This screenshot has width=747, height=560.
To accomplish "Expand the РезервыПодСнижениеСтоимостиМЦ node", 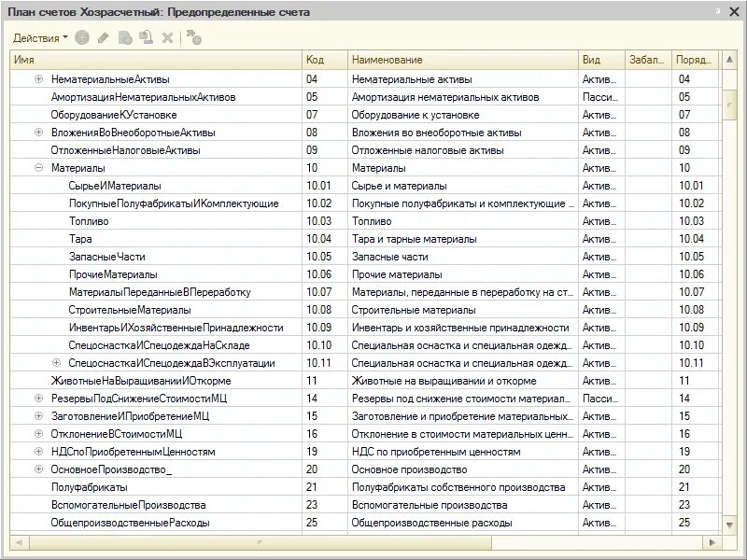I will point(39,399).
